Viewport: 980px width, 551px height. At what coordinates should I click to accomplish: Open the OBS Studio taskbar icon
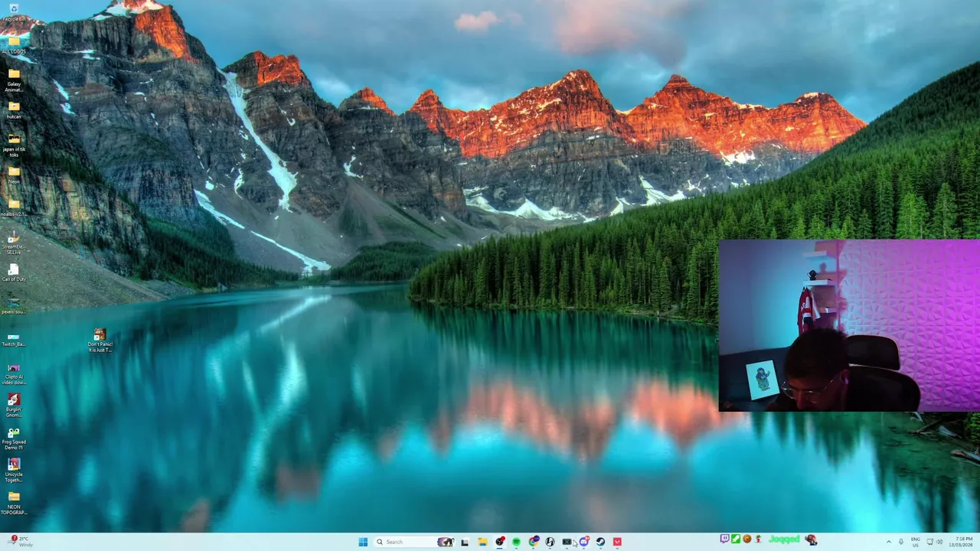click(499, 542)
